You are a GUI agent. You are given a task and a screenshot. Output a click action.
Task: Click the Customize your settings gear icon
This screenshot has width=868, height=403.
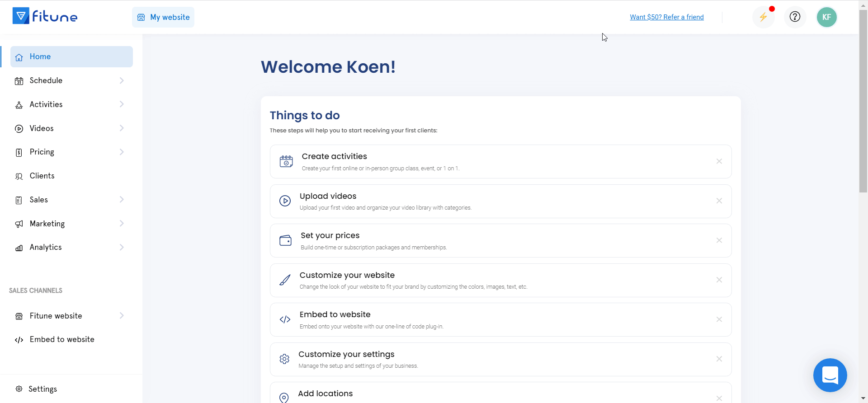coord(284,359)
